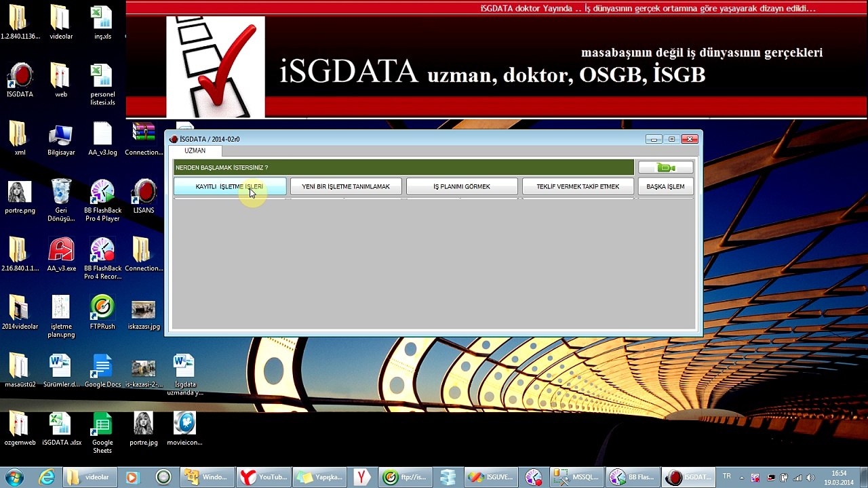
Task: Switch to the ISGDAT taskbar window
Action: point(688,477)
